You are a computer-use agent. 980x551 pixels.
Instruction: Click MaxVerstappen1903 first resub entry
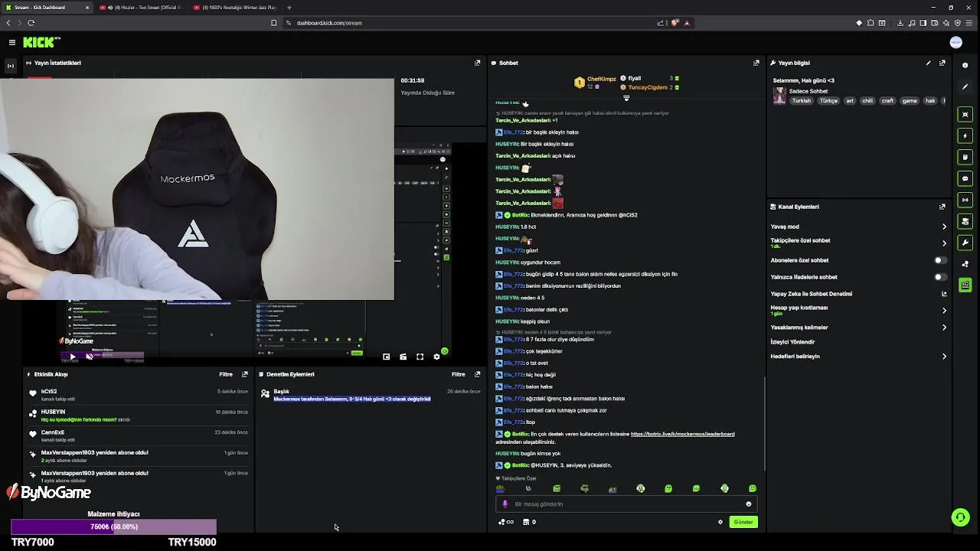pos(138,455)
